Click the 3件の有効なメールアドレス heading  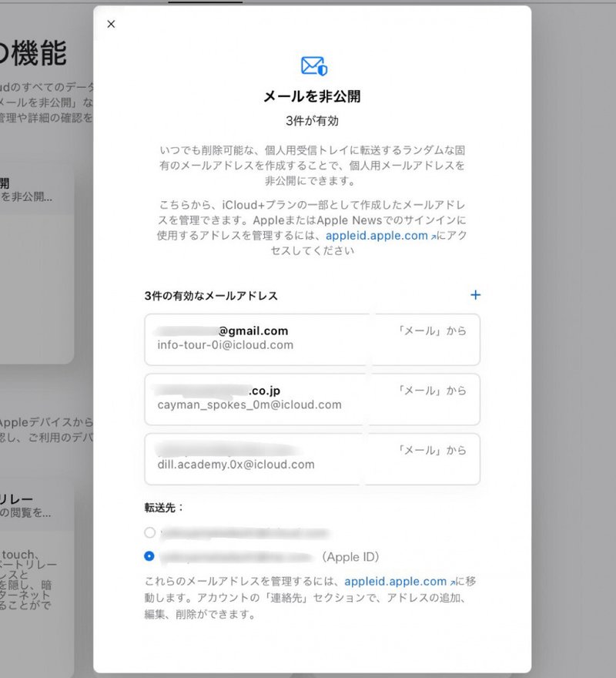pyautogui.click(x=211, y=296)
